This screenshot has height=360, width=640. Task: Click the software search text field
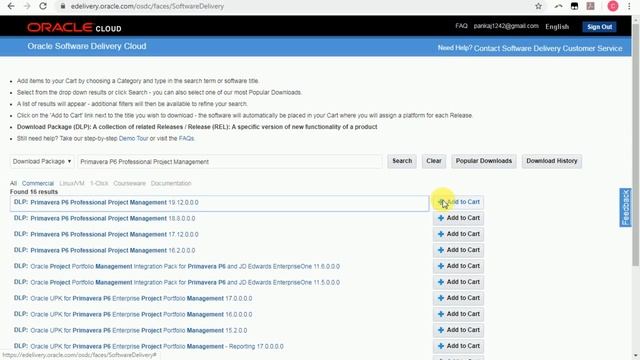tap(230, 162)
